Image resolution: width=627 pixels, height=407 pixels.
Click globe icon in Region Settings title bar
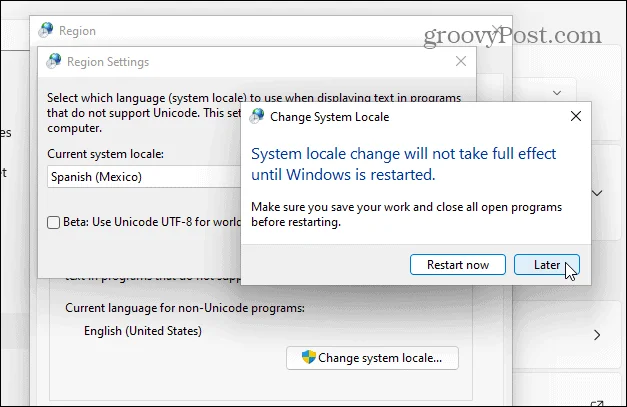point(54,61)
